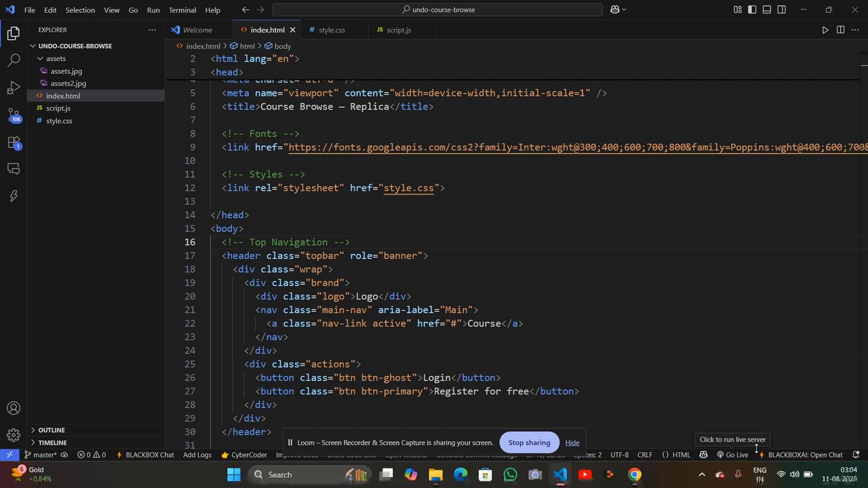The image size is (868, 488).
Task: Open the Accounts icon in activity bar
Action: (x=14, y=409)
